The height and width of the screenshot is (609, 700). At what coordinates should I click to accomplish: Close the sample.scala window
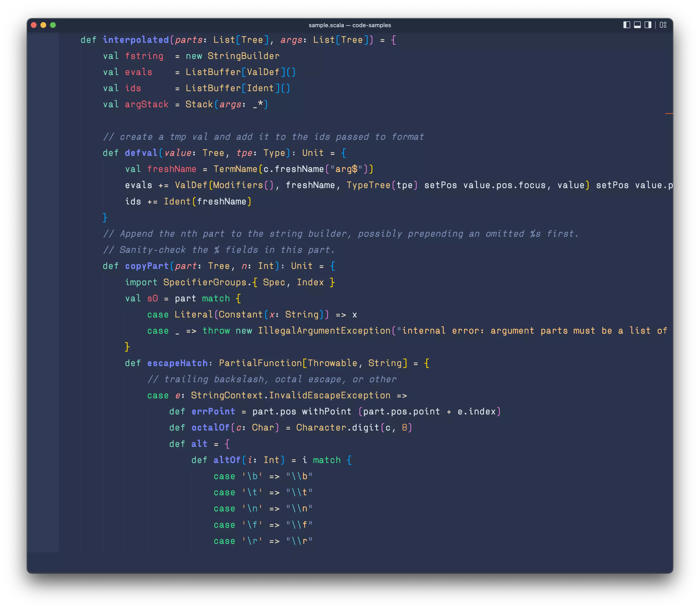click(34, 25)
